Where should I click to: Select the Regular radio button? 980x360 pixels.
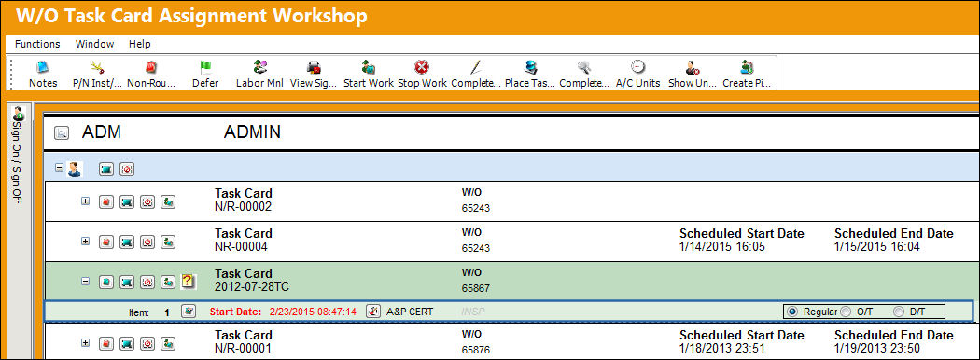pyautogui.click(x=792, y=312)
